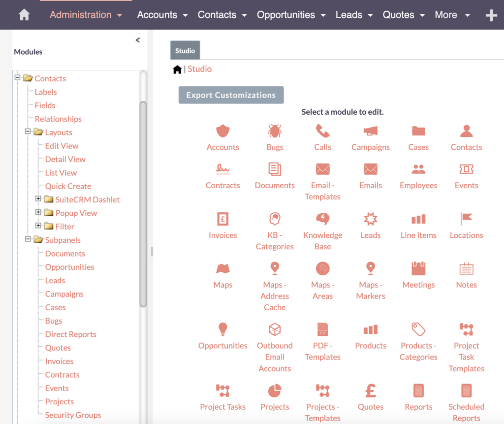The image size is (504, 424).
Task: Open the Email - Templates envelope icon
Action: [323, 169]
